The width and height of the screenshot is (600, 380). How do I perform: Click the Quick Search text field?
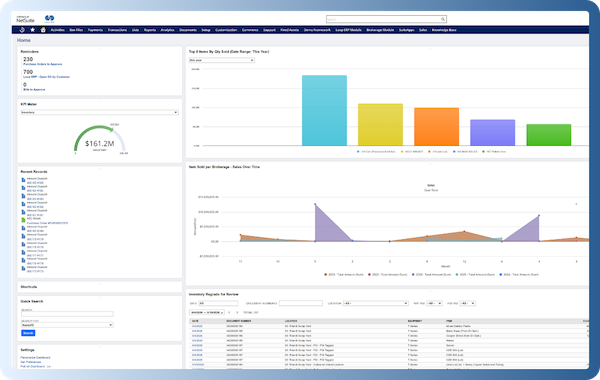click(67, 314)
